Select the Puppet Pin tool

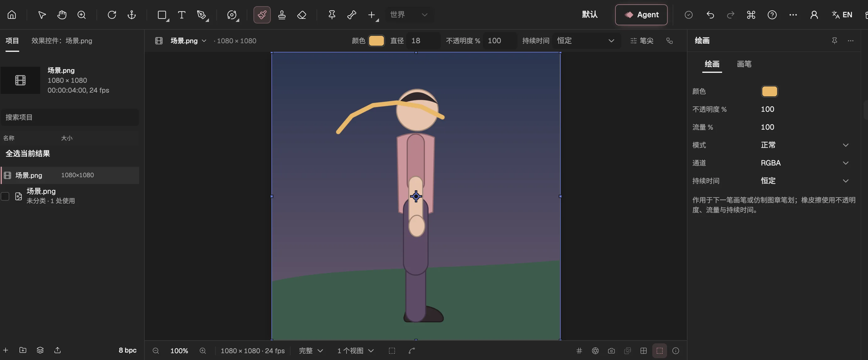click(x=332, y=15)
